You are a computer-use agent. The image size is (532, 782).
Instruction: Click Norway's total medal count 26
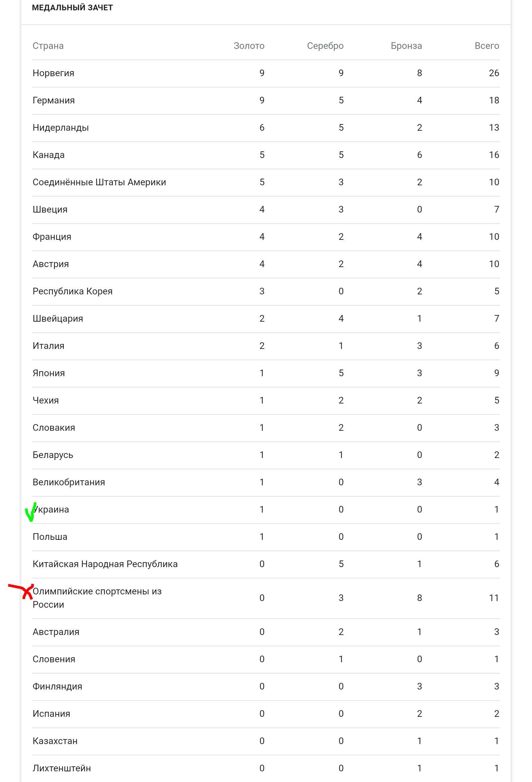point(493,73)
